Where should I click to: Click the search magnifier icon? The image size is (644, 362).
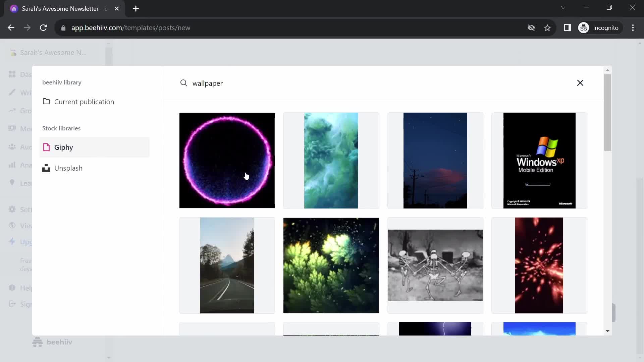pos(183,83)
